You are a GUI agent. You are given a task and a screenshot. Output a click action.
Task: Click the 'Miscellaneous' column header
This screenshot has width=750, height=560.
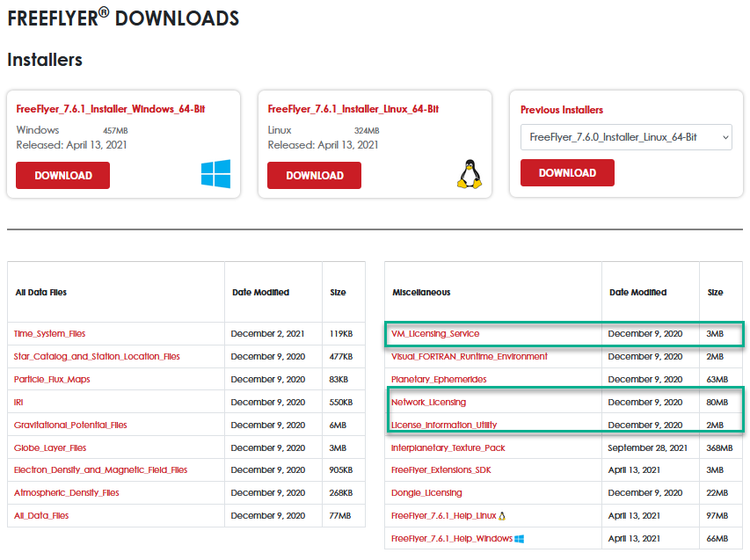point(421,292)
